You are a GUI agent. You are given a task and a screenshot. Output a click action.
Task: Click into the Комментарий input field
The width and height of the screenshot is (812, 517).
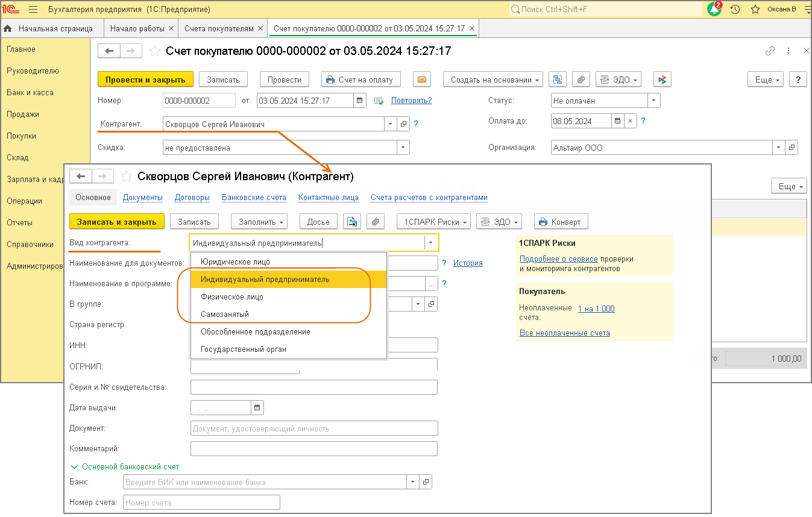[x=313, y=449]
